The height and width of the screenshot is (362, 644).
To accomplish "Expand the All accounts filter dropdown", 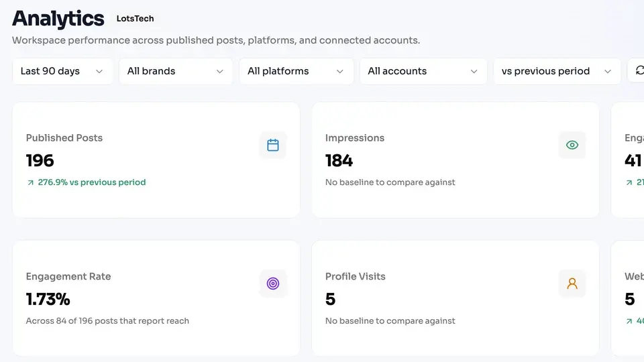I will (423, 72).
